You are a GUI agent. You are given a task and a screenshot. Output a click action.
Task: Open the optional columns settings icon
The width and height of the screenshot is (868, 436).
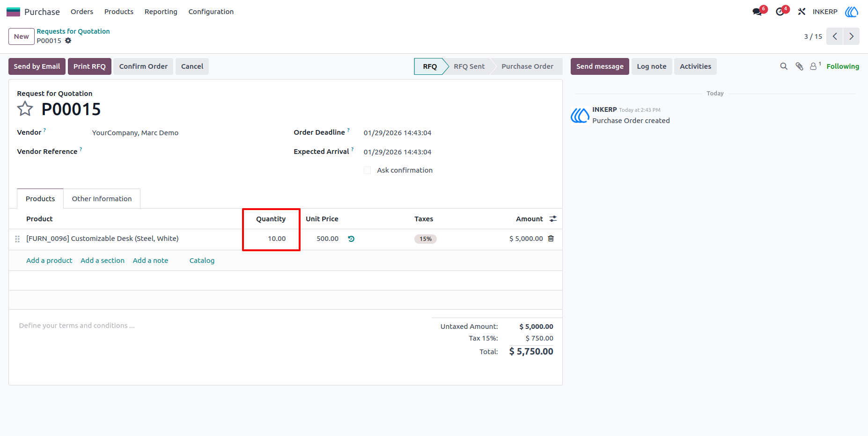[553, 219]
